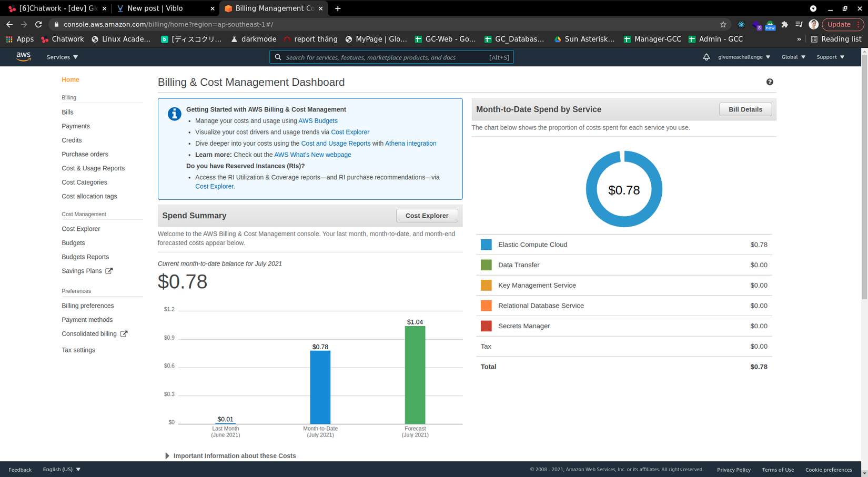
Task: Open a new browser tab
Action: [338, 8]
